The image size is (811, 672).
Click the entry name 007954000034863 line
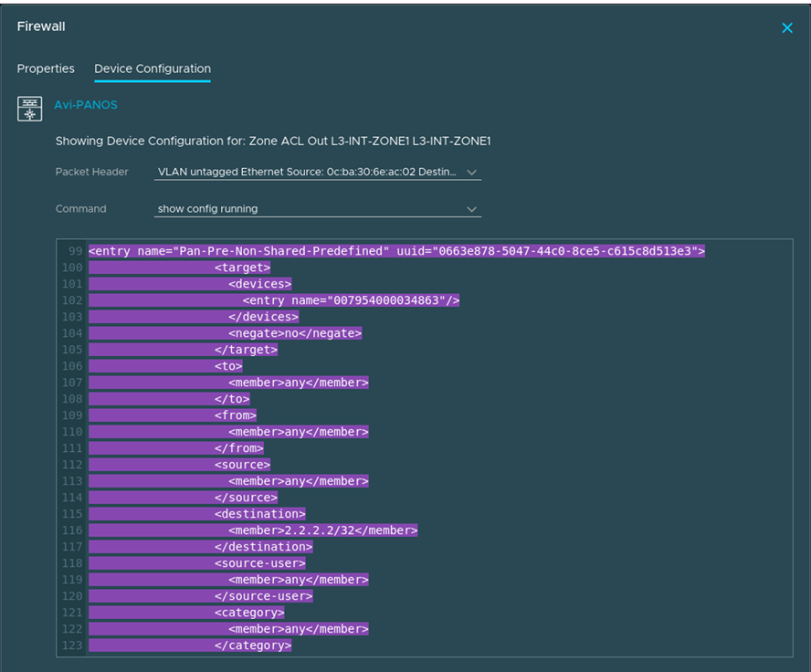[x=351, y=300]
